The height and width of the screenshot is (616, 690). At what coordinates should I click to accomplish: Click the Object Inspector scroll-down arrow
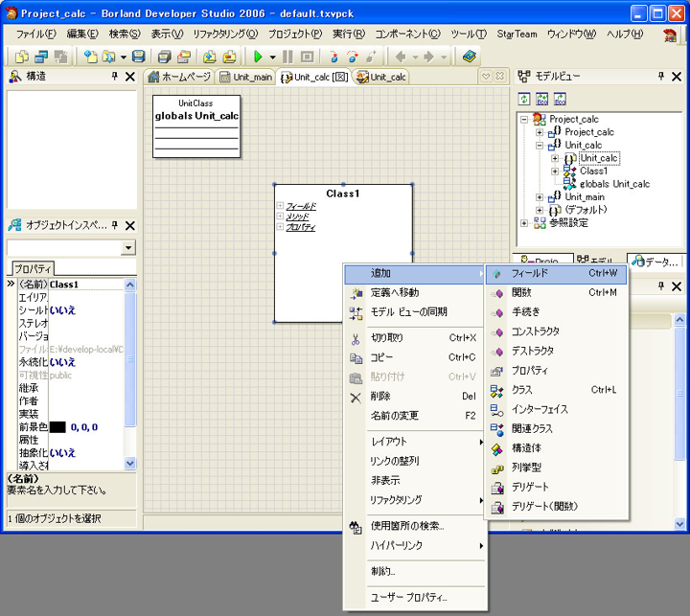pos(129,463)
